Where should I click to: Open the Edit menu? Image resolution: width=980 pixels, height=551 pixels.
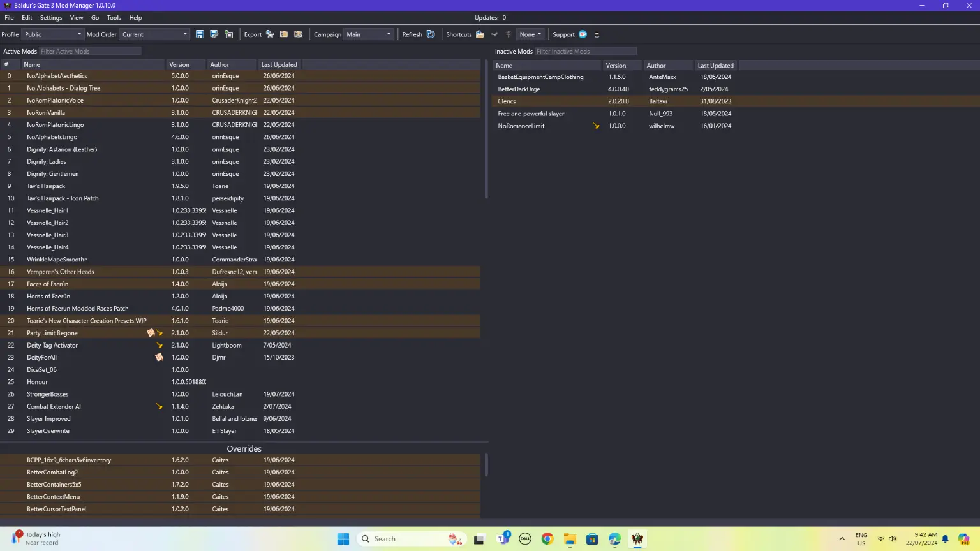pyautogui.click(x=27, y=18)
